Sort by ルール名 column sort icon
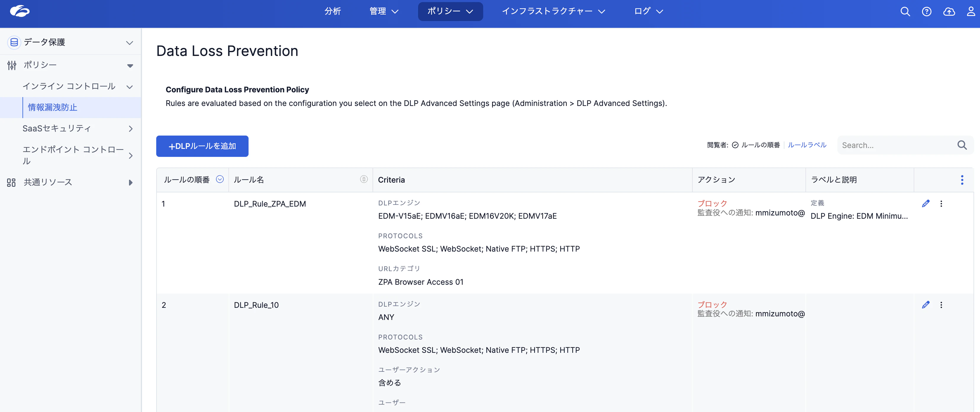The height and width of the screenshot is (412, 980). click(x=364, y=179)
